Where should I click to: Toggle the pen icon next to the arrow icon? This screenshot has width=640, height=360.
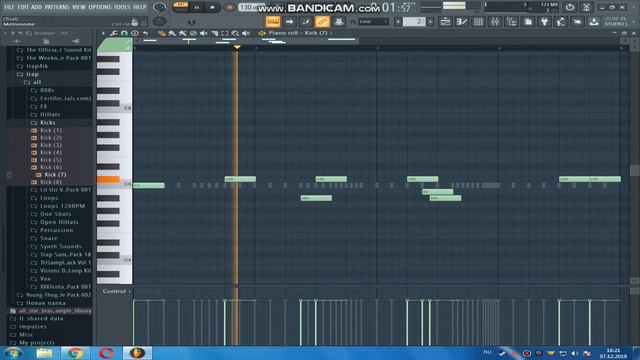pos(306,21)
